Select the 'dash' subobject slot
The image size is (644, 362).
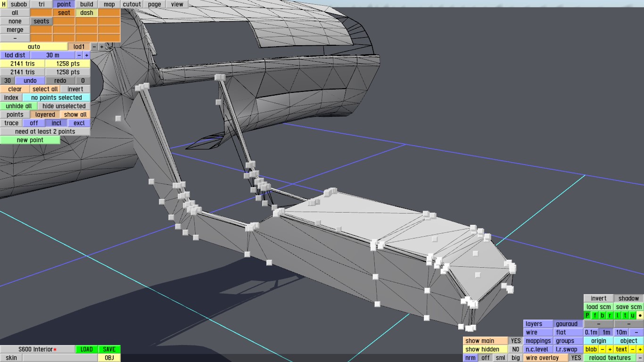tap(87, 13)
